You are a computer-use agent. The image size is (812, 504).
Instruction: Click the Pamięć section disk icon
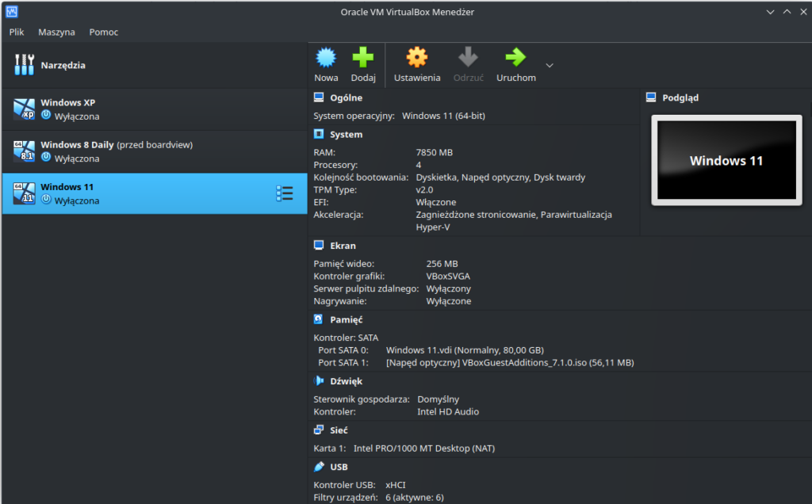coord(319,319)
